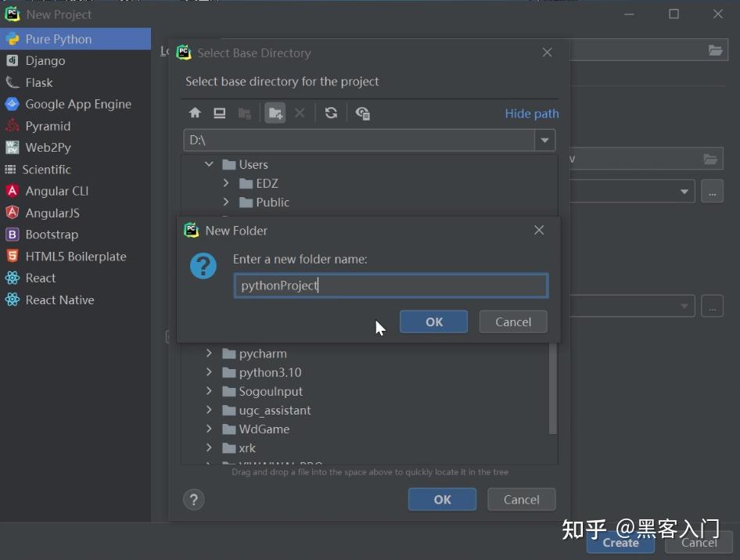Confirm new folder with OK button
Viewport: 740px width, 560px height.
433,321
